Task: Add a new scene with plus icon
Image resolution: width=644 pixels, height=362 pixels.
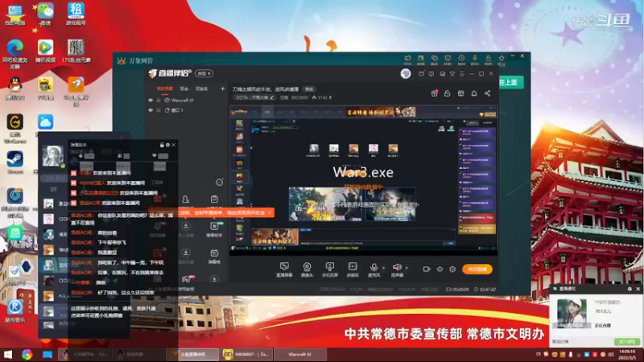Action: click(222, 88)
